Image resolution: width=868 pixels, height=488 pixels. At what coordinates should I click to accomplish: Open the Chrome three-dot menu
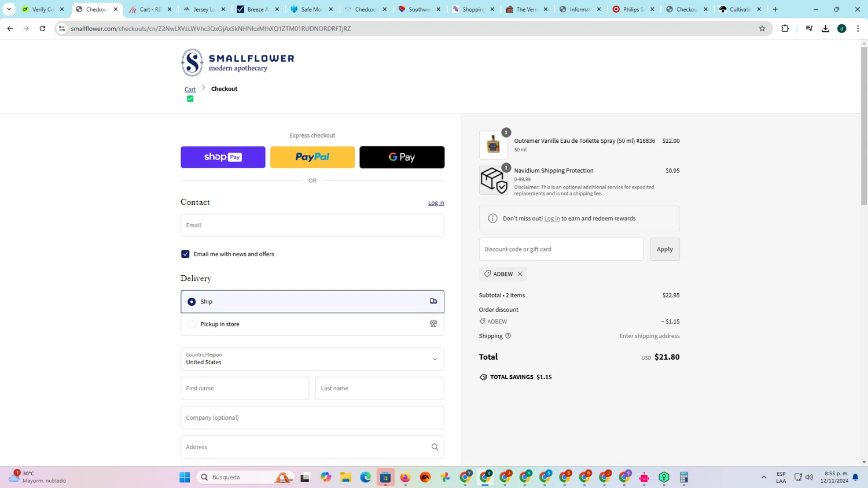click(x=858, y=28)
